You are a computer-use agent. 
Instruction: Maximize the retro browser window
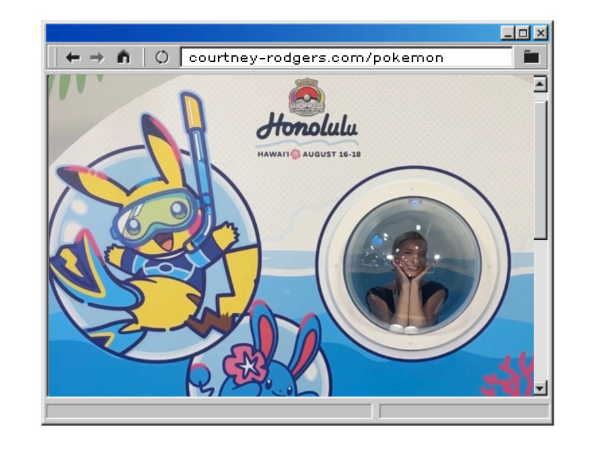[x=523, y=33]
